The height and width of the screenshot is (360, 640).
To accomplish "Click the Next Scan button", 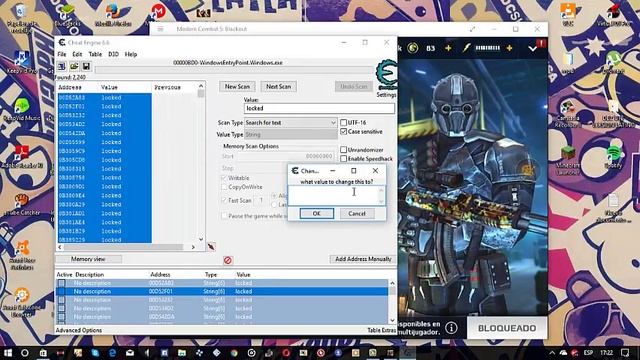I will pos(278,87).
